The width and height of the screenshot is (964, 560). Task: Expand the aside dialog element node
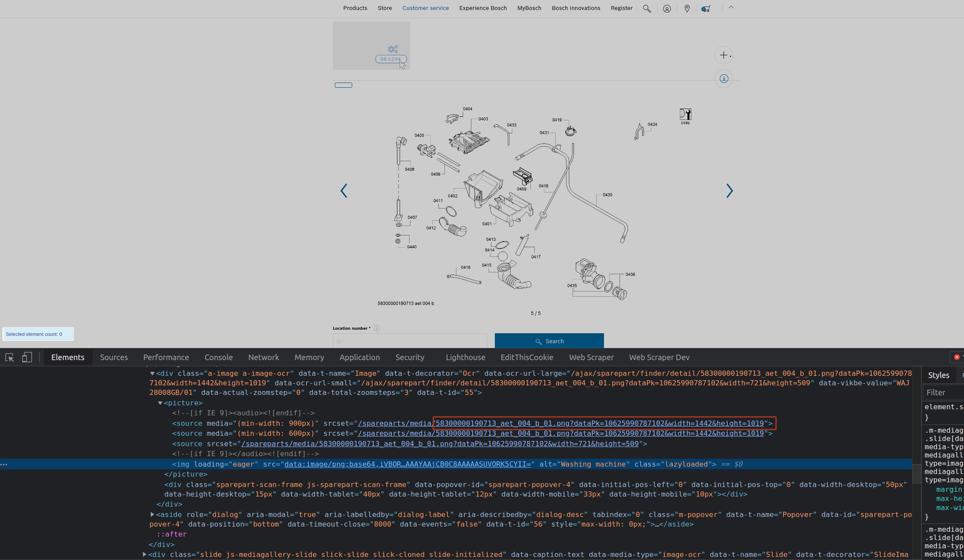[x=152, y=514]
